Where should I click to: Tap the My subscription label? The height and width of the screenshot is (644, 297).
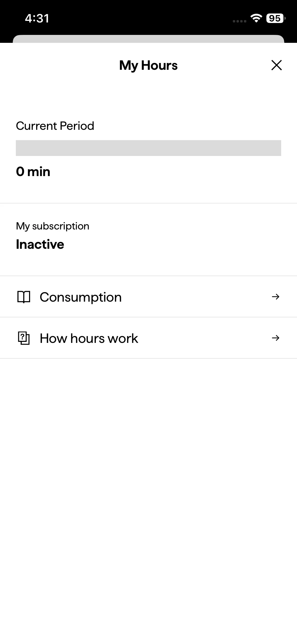pos(53,226)
